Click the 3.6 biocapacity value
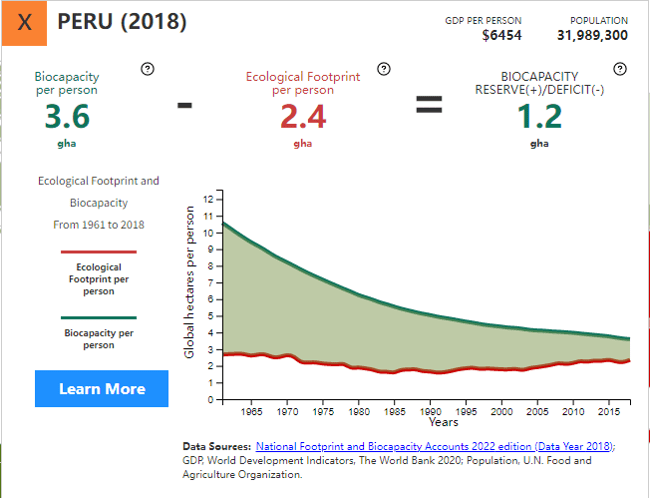This screenshot has height=498, width=650. click(67, 117)
